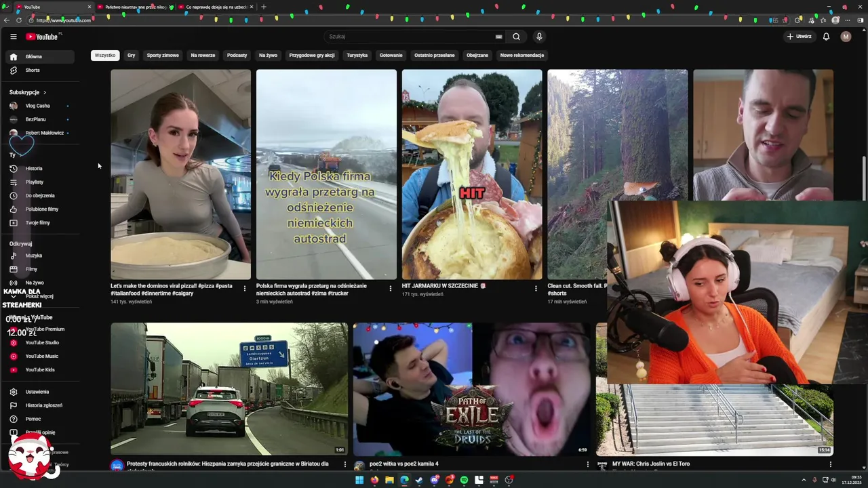Click the YouTube logo
The width and height of the screenshot is (868, 488).
pos(42,37)
